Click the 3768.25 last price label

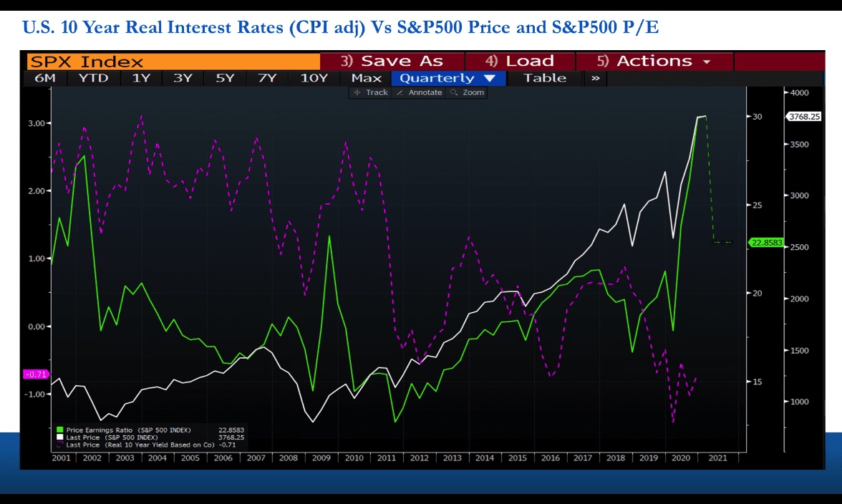(x=804, y=117)
